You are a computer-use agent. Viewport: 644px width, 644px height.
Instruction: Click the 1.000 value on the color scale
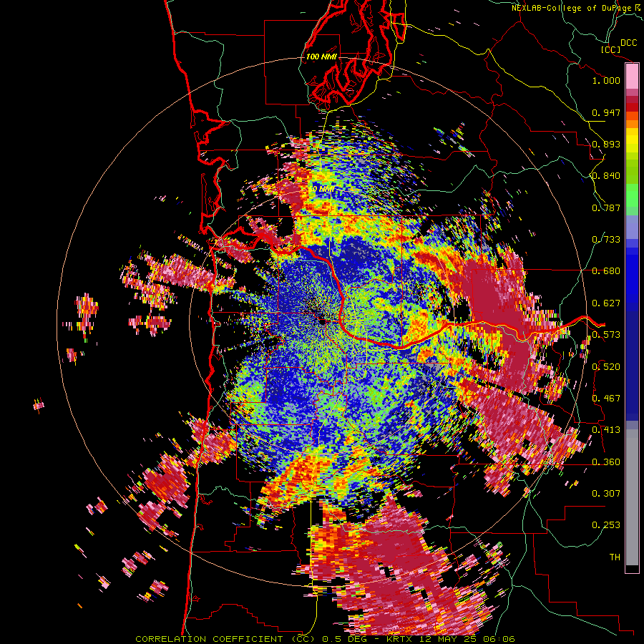pyautogui.click(x=606, y=80)
